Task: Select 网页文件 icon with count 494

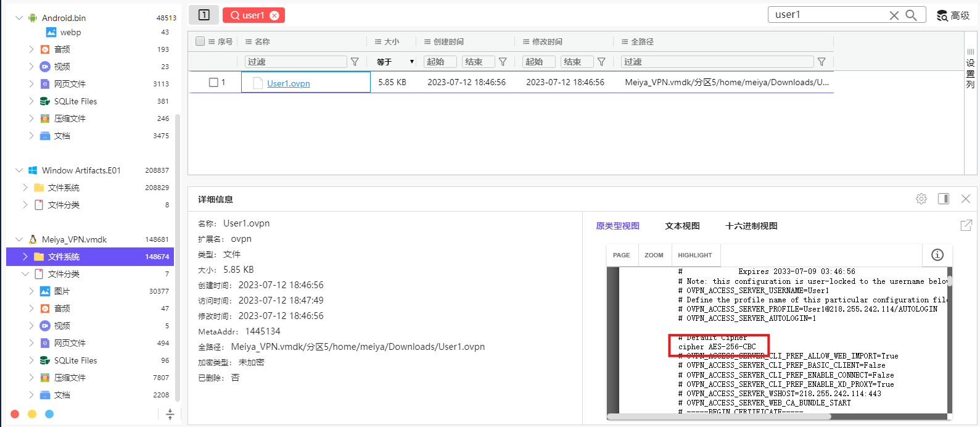Action: 45,342
